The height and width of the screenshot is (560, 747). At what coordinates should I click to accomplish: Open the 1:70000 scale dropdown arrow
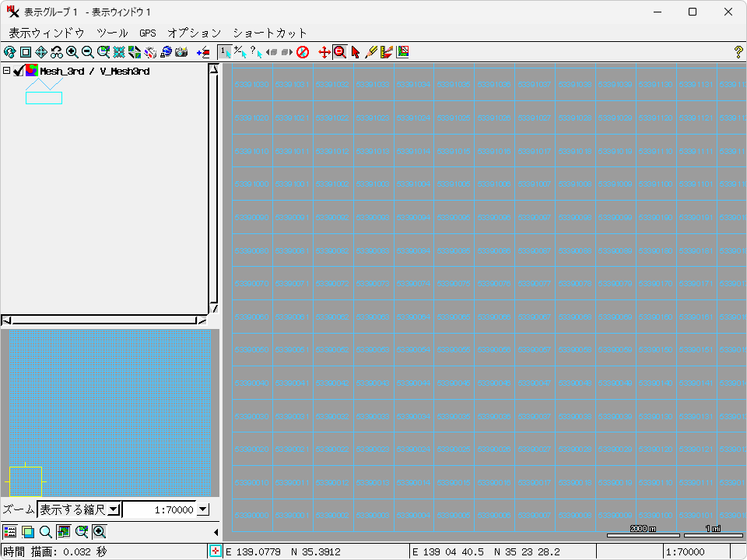tap(203, 509)
